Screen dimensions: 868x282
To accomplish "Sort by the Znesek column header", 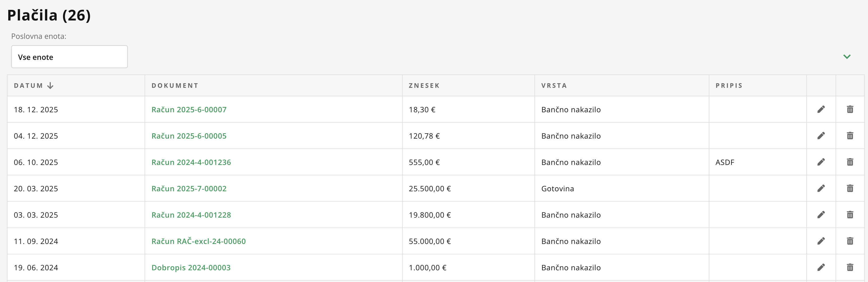I will (x=424, y=86).
